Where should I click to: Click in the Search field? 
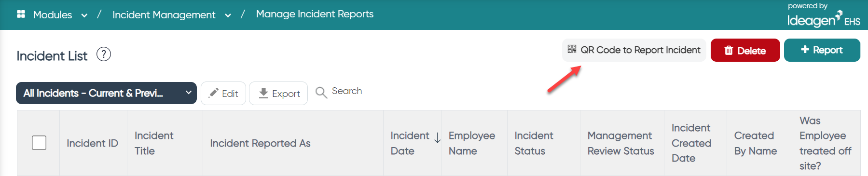(347, 91)
